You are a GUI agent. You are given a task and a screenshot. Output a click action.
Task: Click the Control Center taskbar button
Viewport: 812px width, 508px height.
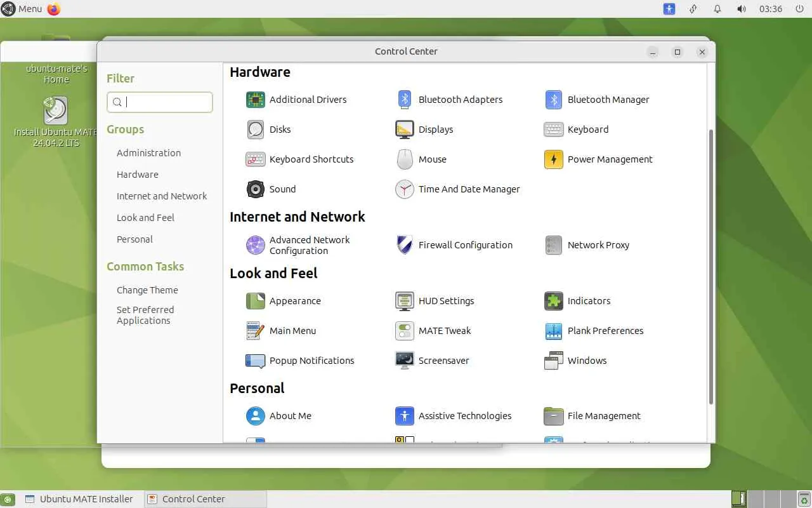[205, 499]
